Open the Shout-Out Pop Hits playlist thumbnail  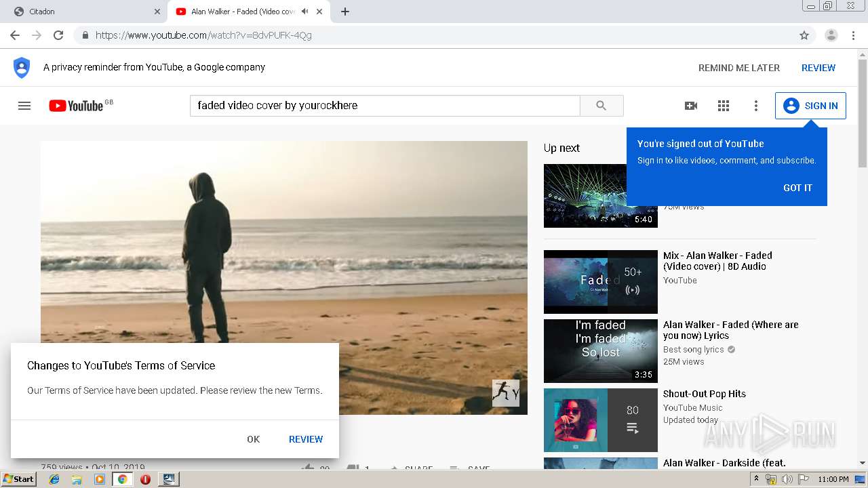601,420
